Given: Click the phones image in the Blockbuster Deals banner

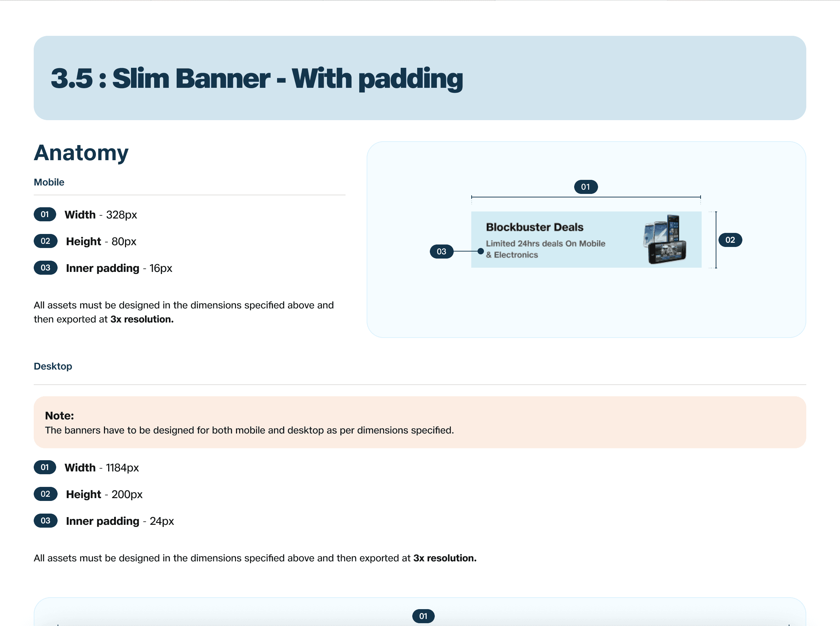Looking at the screenshot, I should 665,239.
